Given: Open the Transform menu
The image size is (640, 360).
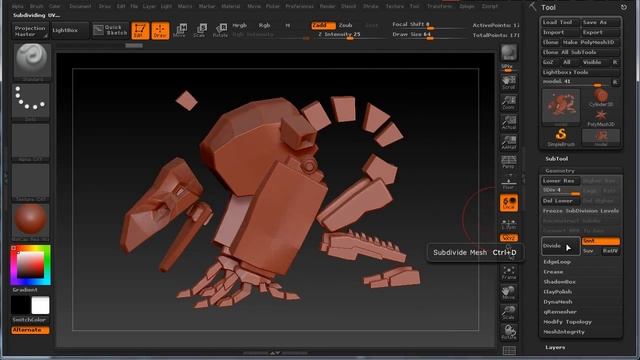Looking at the screenshot, I should click(x=440, y=7).
